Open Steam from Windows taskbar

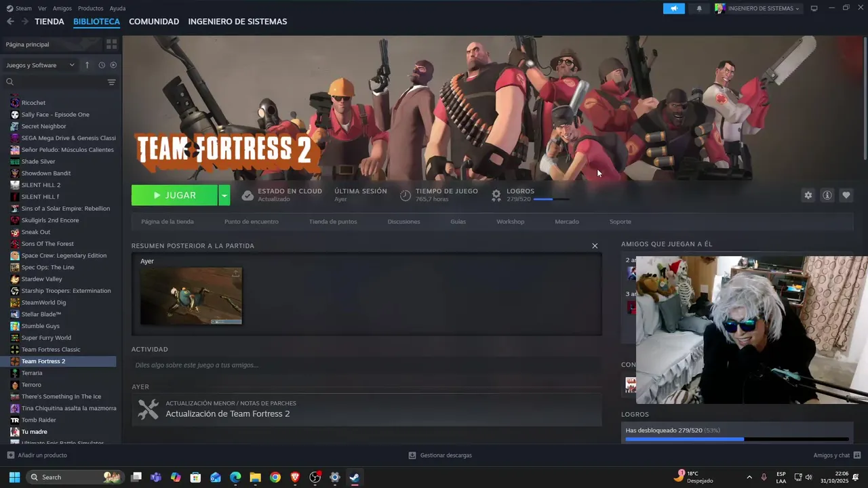[354, 477]
